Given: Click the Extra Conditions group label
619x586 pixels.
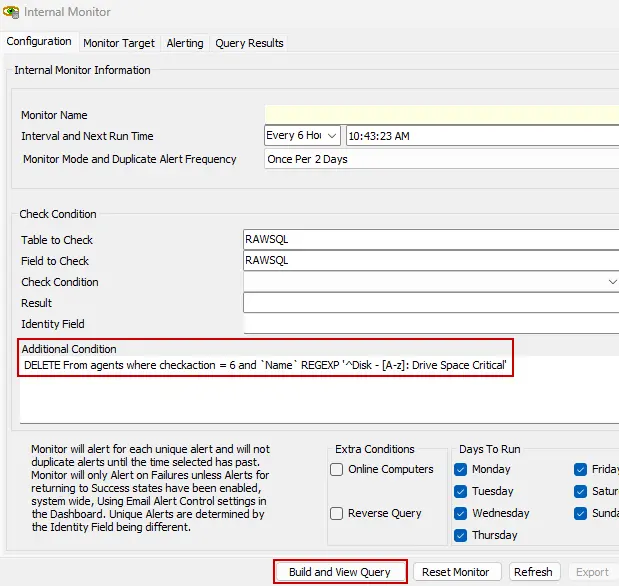Looking at the screenshot, I should tap(375, 449).
